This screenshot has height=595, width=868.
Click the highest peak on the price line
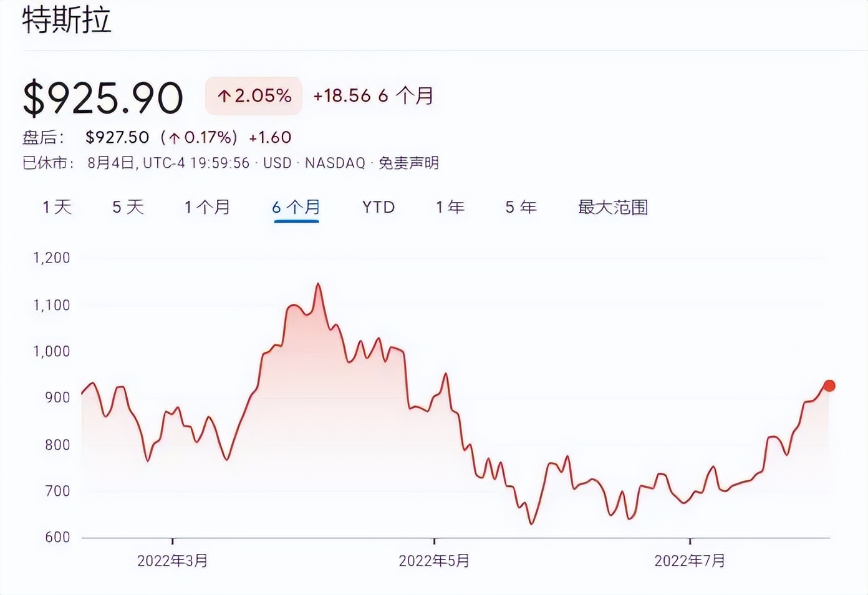(x=319, y=284)
